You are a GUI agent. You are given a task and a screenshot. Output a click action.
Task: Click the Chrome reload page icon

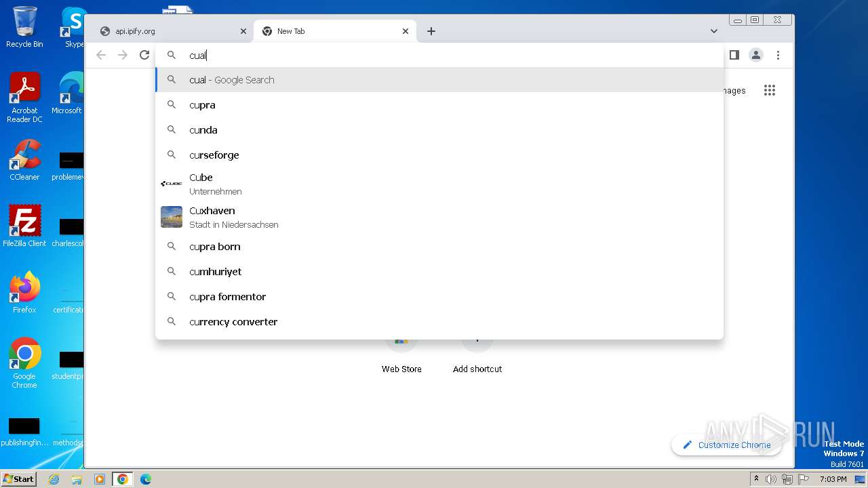[x=144, y=55]
